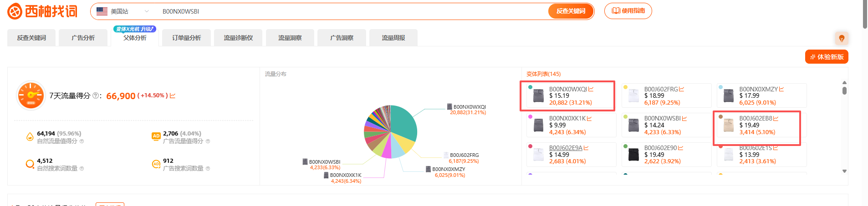Click the ASIN search input field
Viewport: 868px width, 206px height.
point(351,11)
